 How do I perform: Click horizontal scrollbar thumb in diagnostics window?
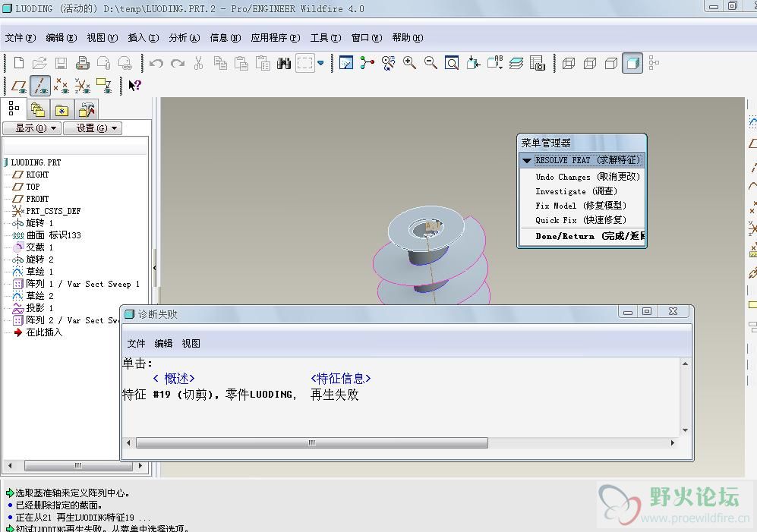(x=312, y=442)
